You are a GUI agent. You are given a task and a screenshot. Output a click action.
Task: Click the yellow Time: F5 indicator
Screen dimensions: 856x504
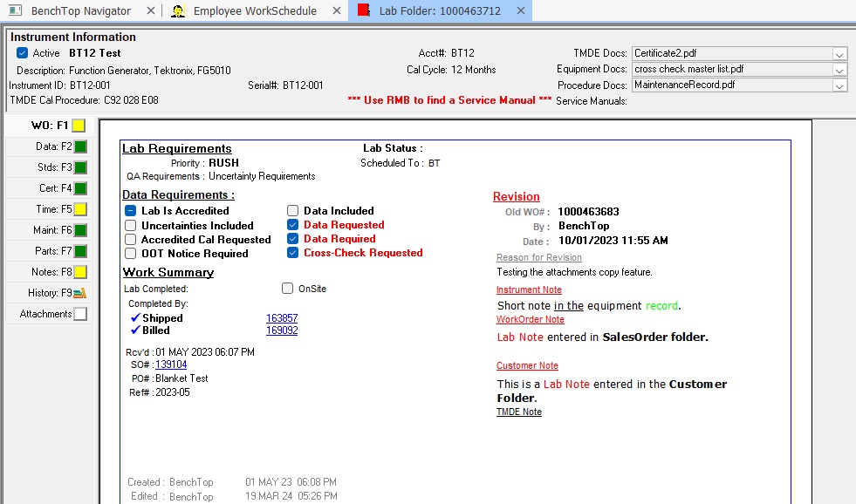coord(80,209)
